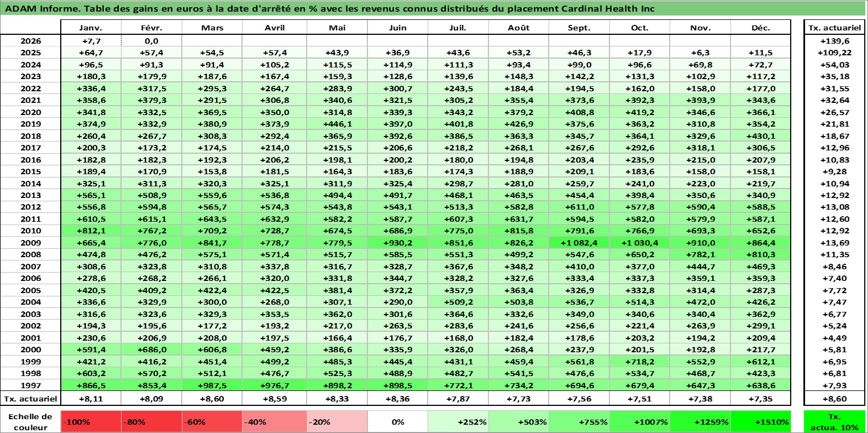Select the -60% color scale swatch

pyautogui.click(x=213, y=421)
